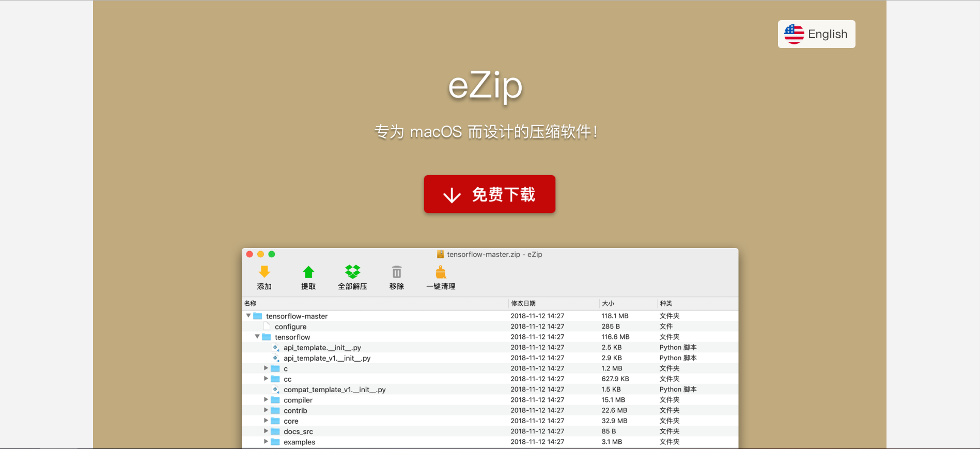Switch language to English
This screenshot has width=980, height=449.
pyautogui.click(x=816, y=34)
